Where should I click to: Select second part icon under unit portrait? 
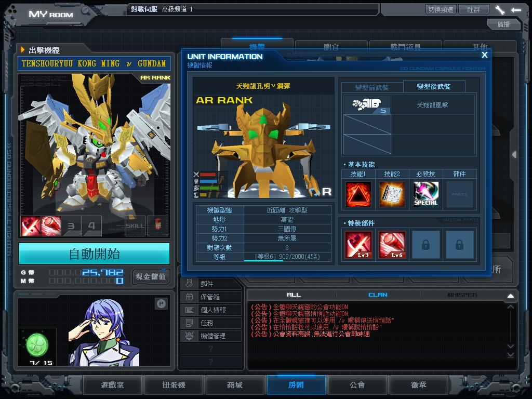click(x=51, y=226)
